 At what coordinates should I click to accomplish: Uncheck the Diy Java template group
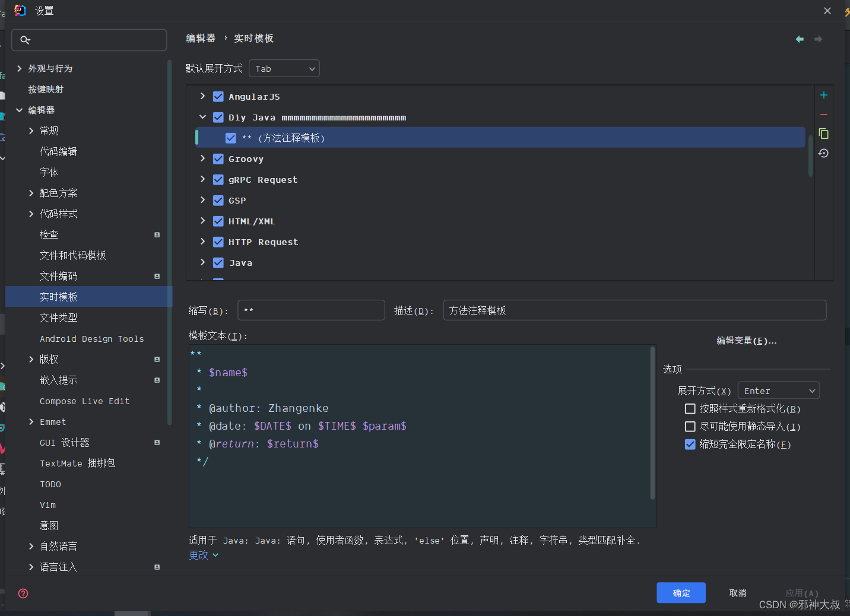[218, 118]
